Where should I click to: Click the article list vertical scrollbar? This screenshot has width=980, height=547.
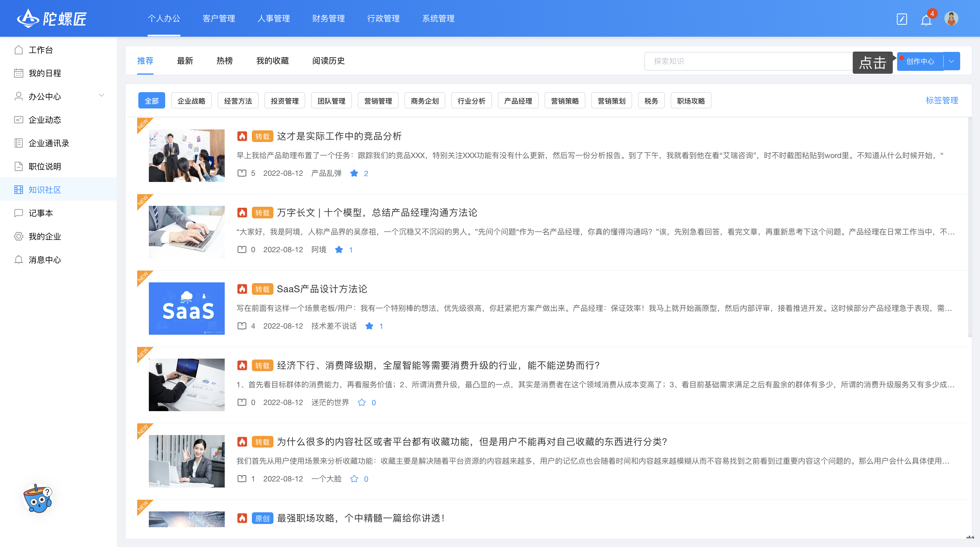coord(970,227)
